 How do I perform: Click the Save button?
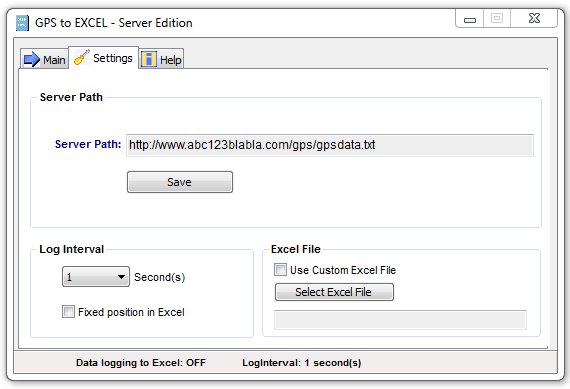[x=180, y=182]
